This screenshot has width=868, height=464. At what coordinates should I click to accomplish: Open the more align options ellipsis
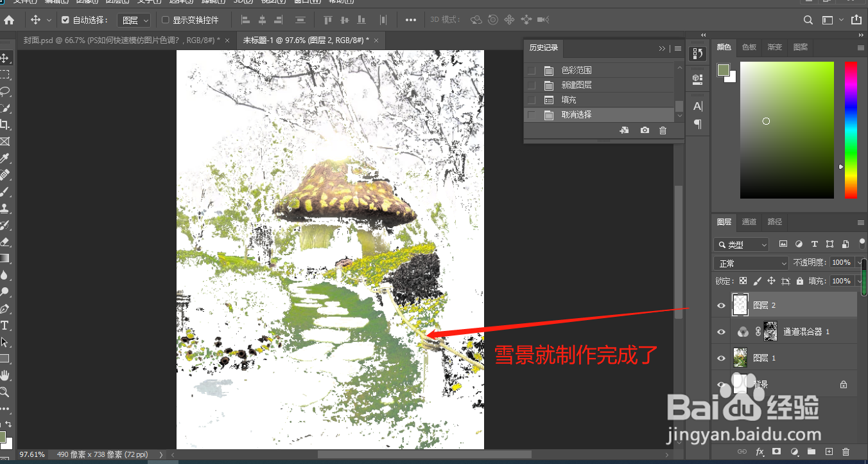tap(411, 20)
